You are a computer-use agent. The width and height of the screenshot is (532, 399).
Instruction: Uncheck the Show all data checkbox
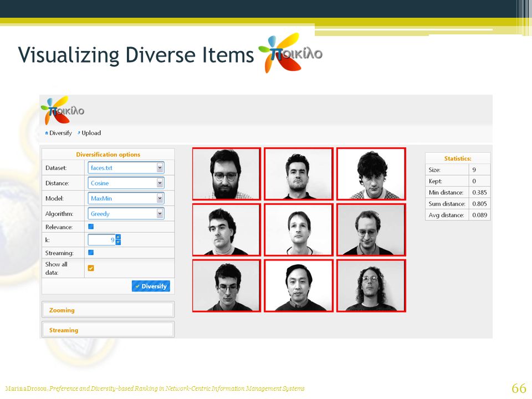tap(91, 268)
